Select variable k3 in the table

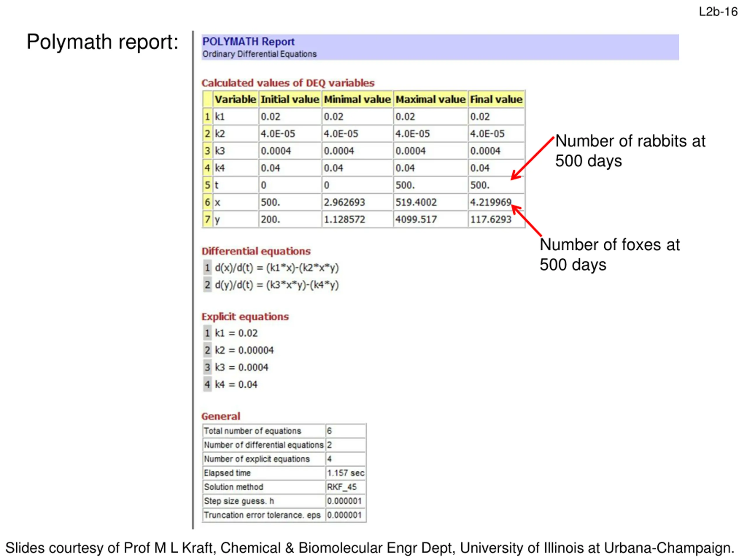[x=220, y=151]
